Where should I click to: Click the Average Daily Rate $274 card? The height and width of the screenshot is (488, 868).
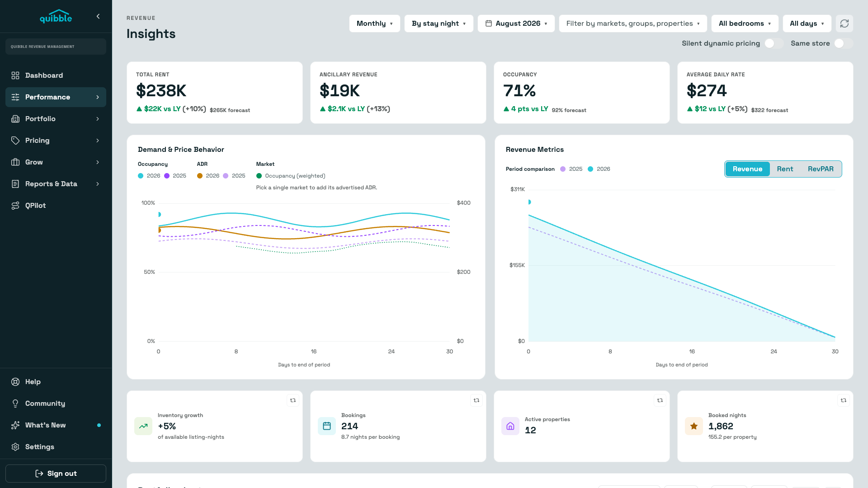click(x=765, y=93)
